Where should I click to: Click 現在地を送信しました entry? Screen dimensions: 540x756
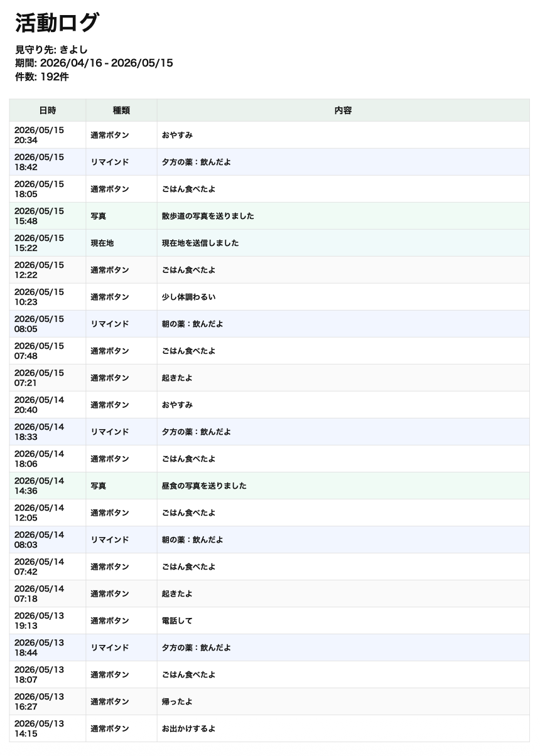(200, 243)
